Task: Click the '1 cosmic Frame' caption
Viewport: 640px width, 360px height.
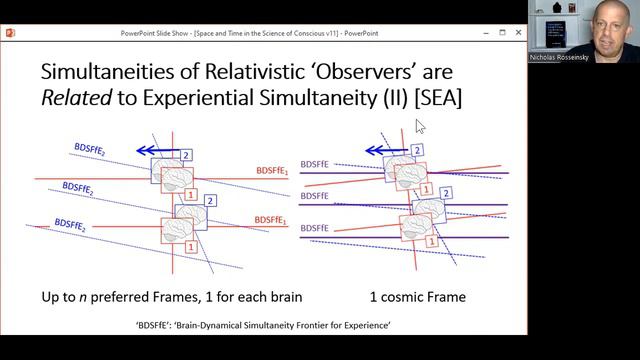Action: 418,297
